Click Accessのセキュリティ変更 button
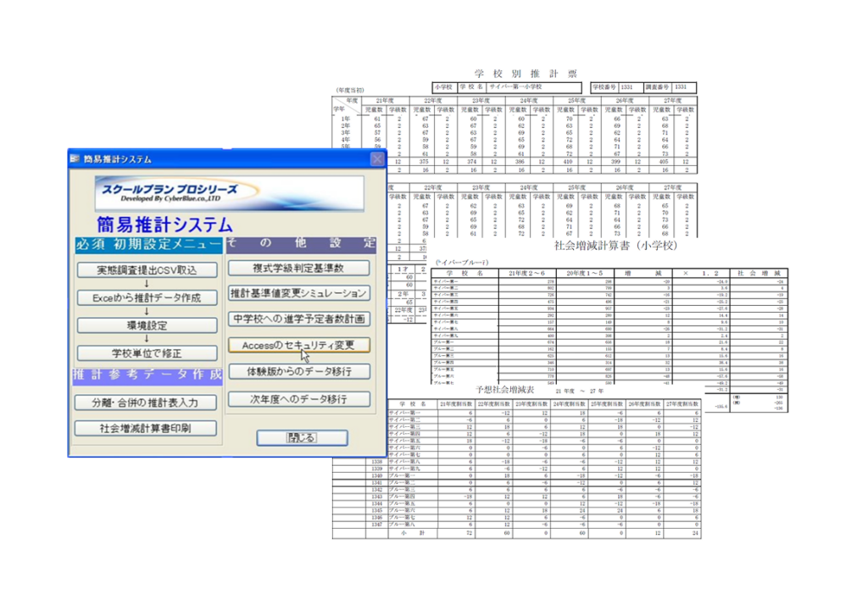This screenshot has width=868, height=605. point(299,345)
